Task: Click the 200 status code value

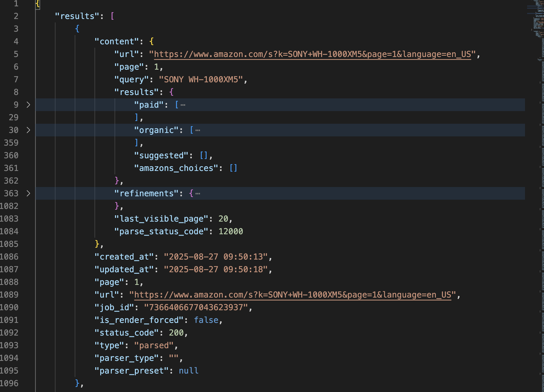Action: (x=176, y=333)
